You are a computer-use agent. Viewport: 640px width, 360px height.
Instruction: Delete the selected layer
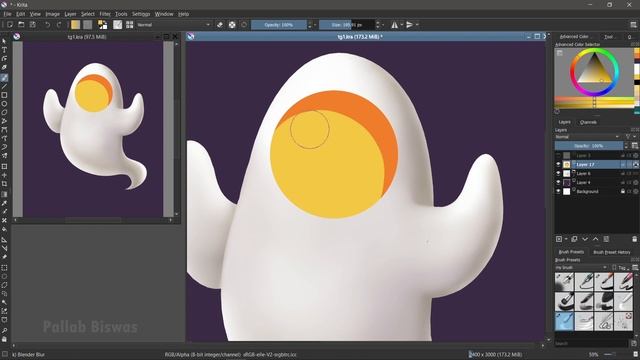634,239
